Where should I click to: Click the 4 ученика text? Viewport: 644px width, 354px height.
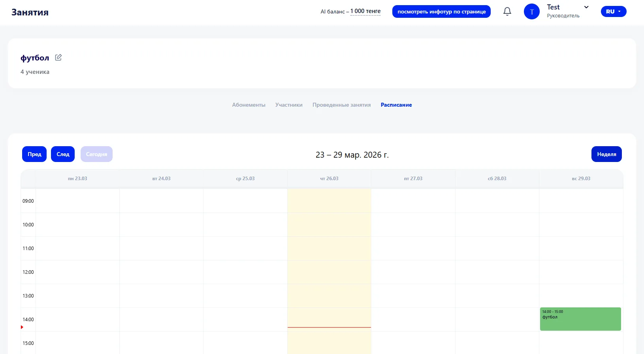click(35, 72)
